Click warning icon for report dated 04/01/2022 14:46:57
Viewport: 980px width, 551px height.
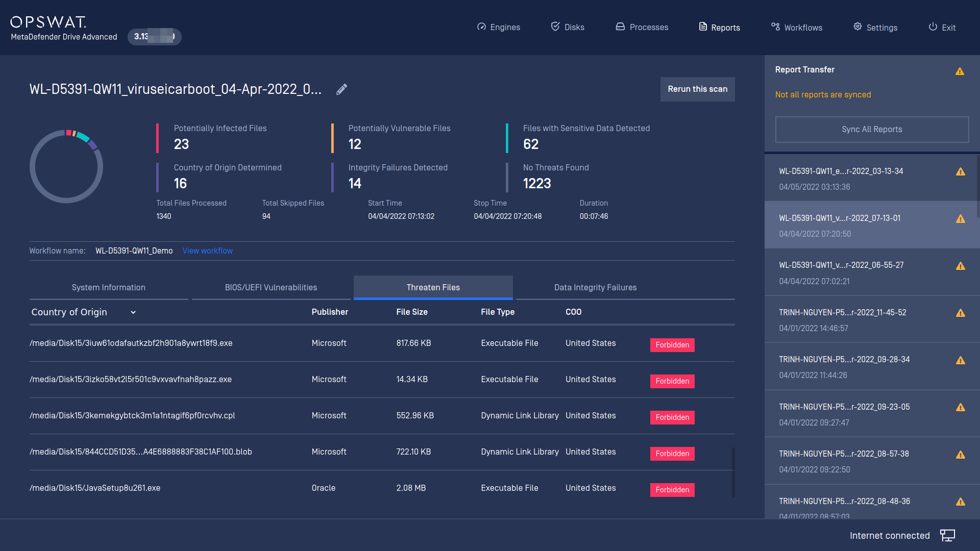(961, 313)
